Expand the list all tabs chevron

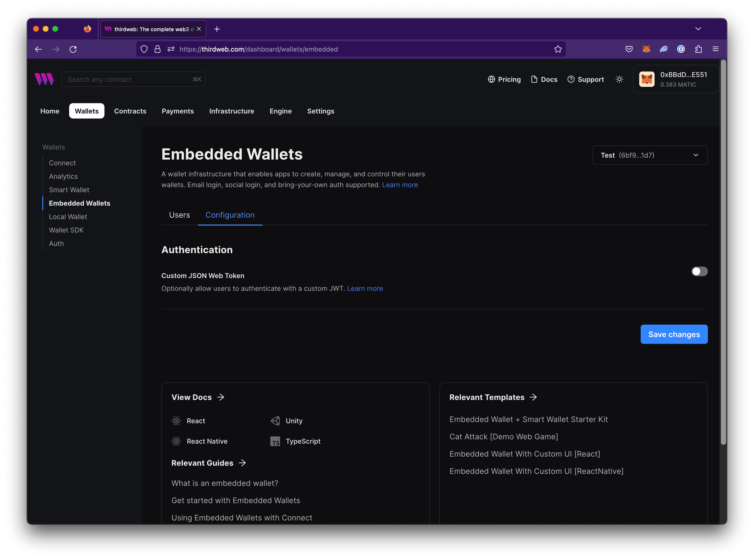pyautogui.click(x=698, y=29)
